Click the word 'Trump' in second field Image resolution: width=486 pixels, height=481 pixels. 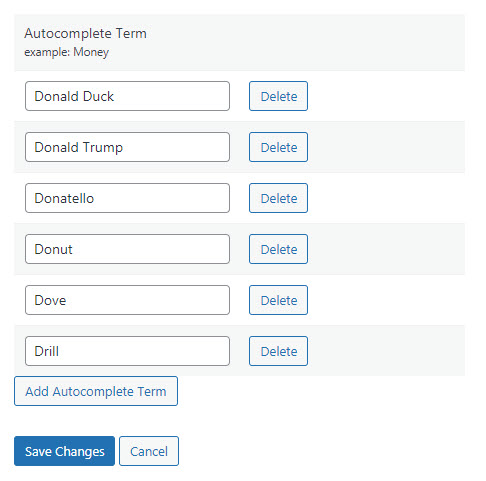pos(102,148)
